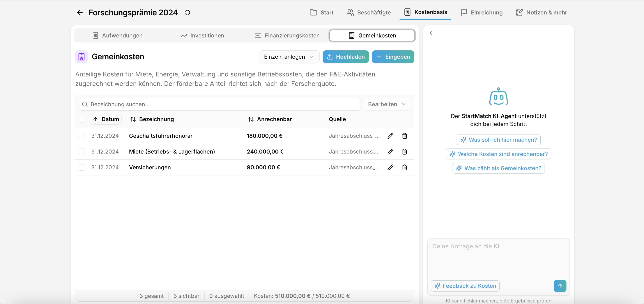Delete the Geschäftsführerhonorar entry via trash icon

click(x=405, y=136)
